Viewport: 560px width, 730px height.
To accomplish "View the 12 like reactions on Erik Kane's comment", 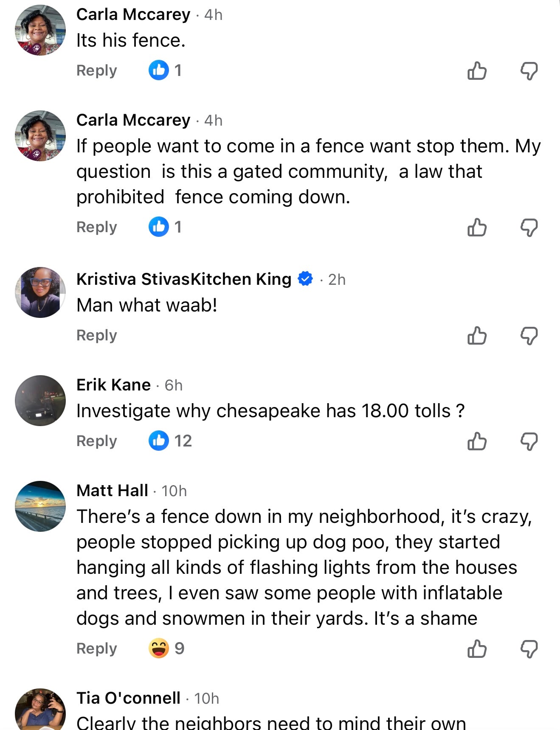I will (170, 441).
